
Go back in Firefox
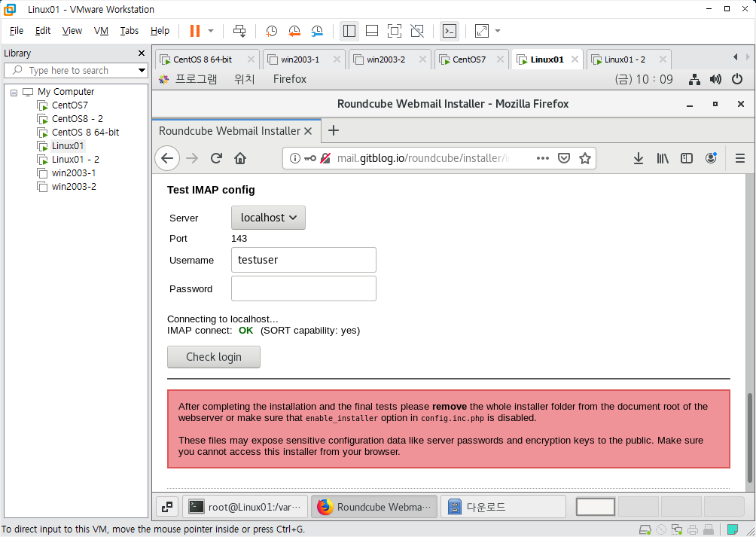click(167, 158)
